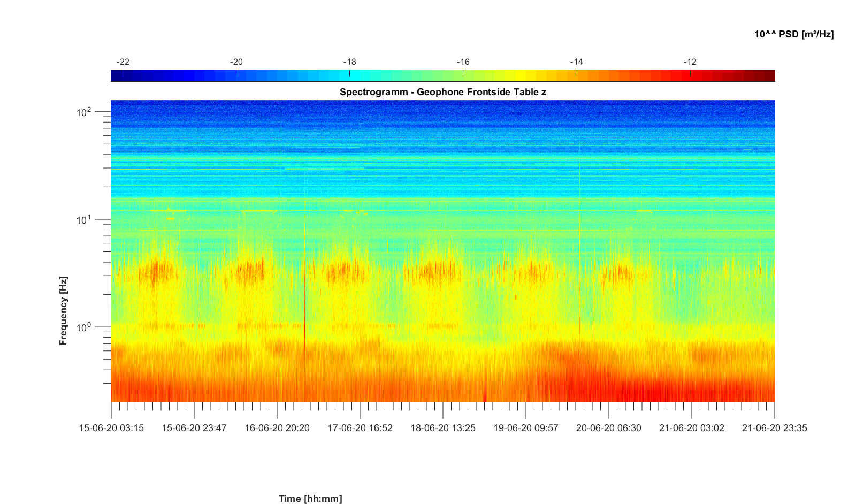Select colorbar tick label '-16'
The image size is (856, 504).
pyautogui.click(x=463, y=62)
